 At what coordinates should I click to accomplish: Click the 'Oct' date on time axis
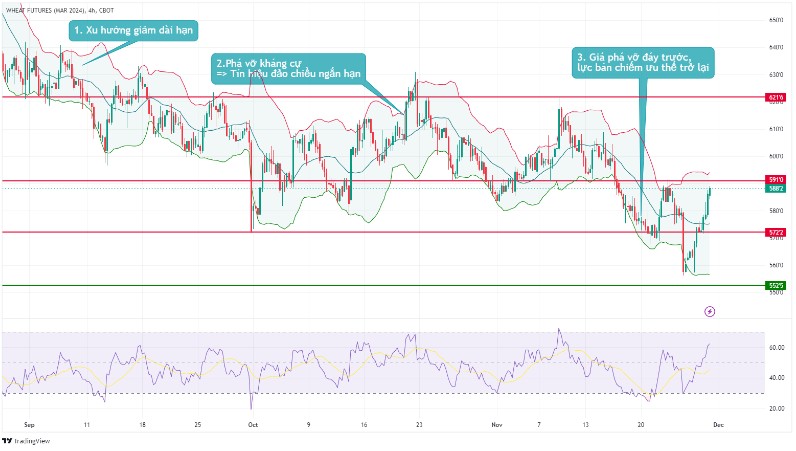(x=252, y=423)
